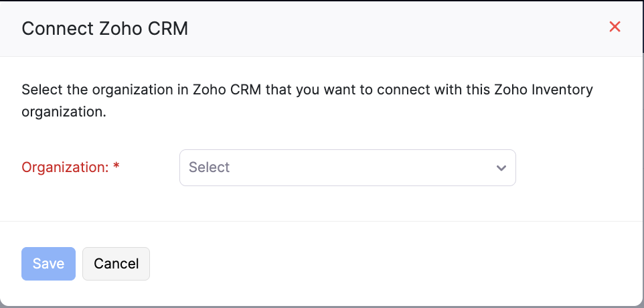The width and height of the screenshot is (644, 308).
Task: Click the red required asterisk
Action: point(116,167)
